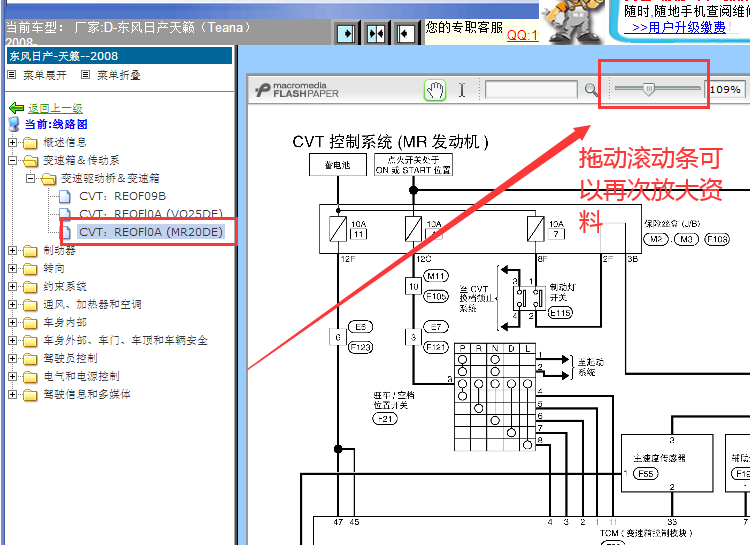This screenshot has width=750, height=545.
Task: Click the 109% zoom percentage box
Action: coord(725,89)
